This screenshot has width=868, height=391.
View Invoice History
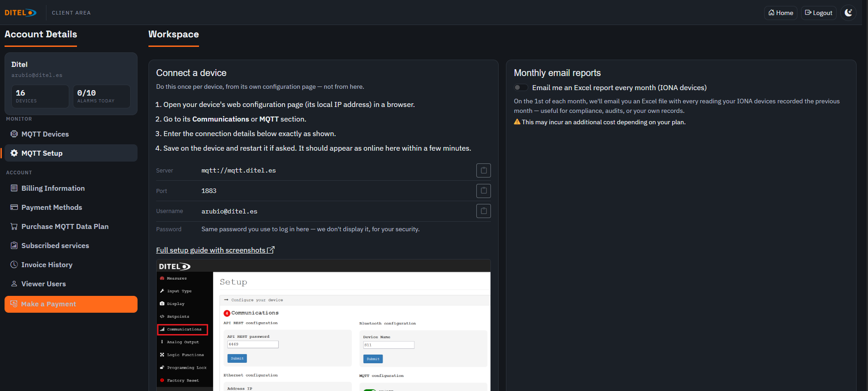71,264
